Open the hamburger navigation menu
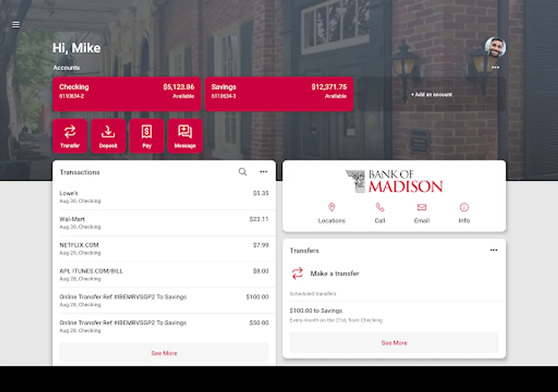This screenshot has height=392, width=558. tap(16, 25)
